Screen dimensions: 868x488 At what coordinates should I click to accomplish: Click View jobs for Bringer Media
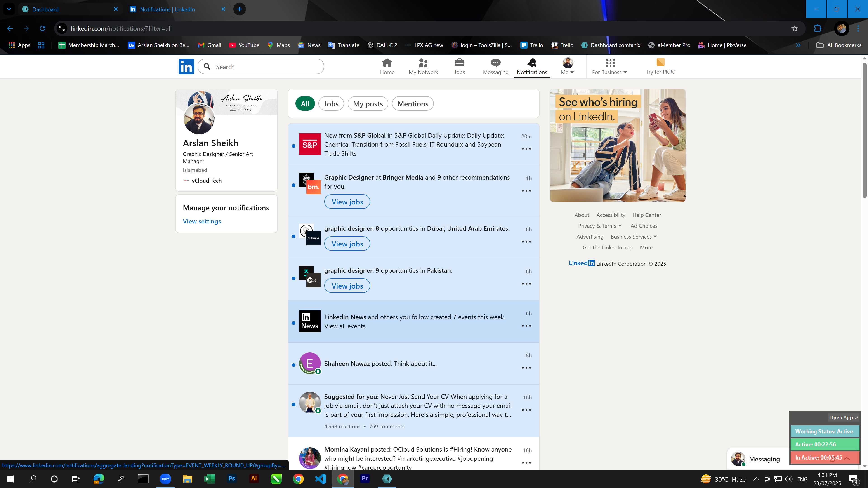click(x=347, y=202)
